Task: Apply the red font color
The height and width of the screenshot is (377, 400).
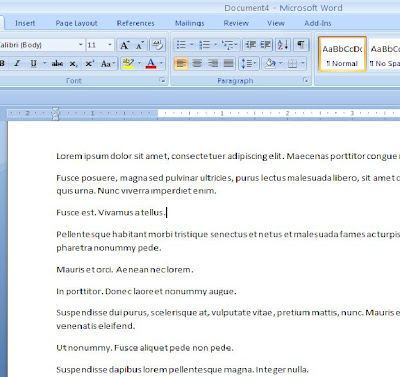Action: (151, 63)
